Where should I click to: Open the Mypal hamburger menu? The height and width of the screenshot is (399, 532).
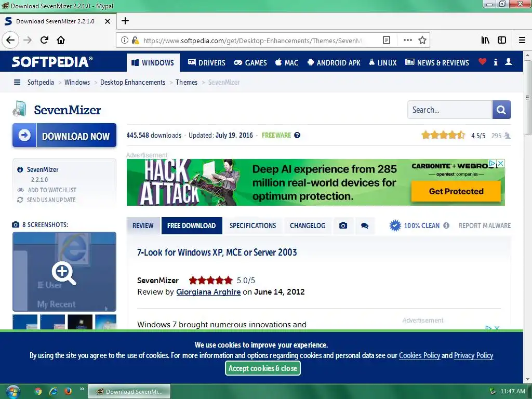[522, 41]
